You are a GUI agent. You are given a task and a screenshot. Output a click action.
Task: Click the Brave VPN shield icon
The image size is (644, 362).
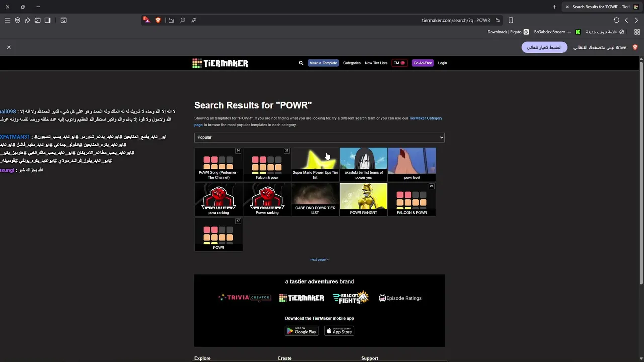[17, 20]
